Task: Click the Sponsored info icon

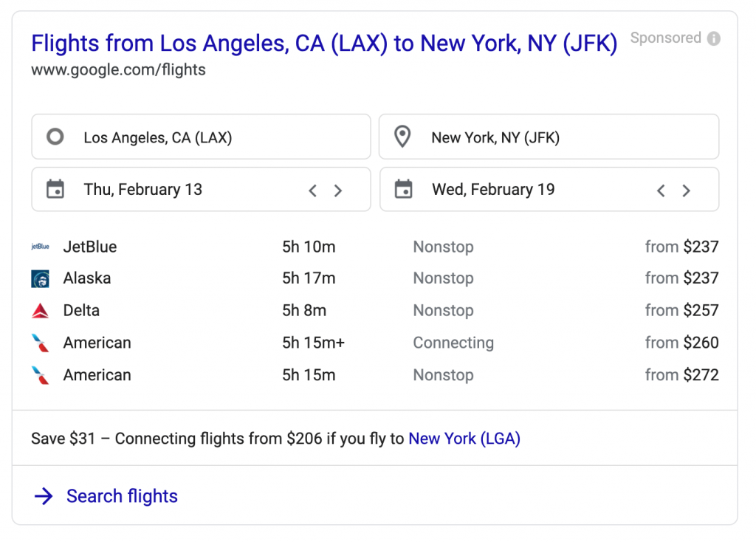Action: pyautogui.click(x=713, y=38)
